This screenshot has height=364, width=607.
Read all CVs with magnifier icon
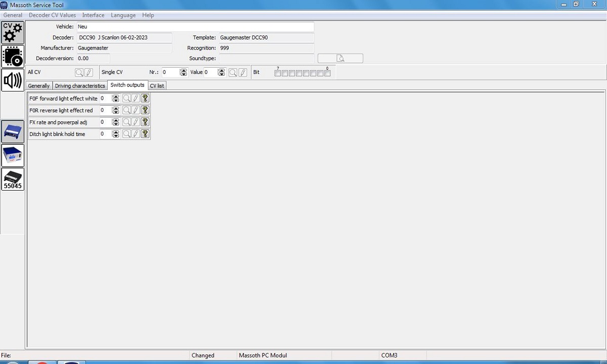(x=79, y=72)
